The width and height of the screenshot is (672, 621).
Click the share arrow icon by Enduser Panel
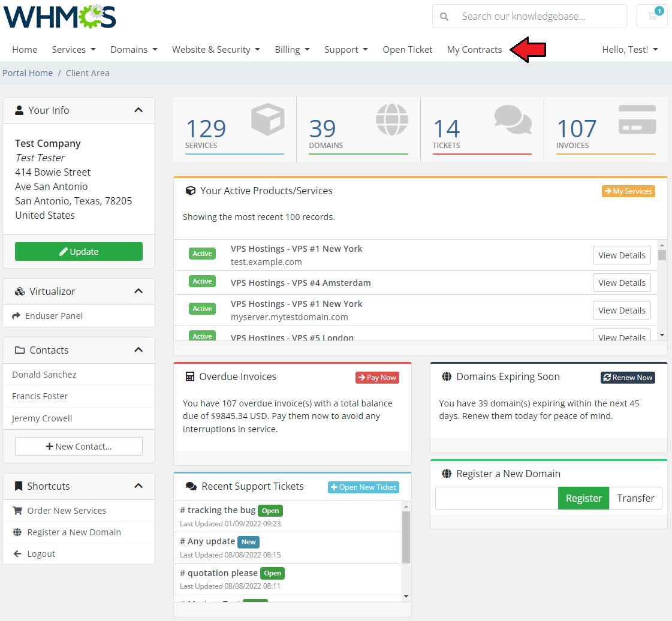(16, 316)
